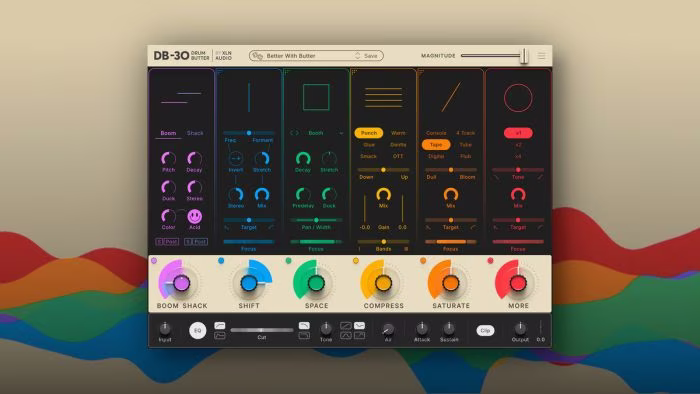Toggle the Space module green dot

click(x=288, y=261)
